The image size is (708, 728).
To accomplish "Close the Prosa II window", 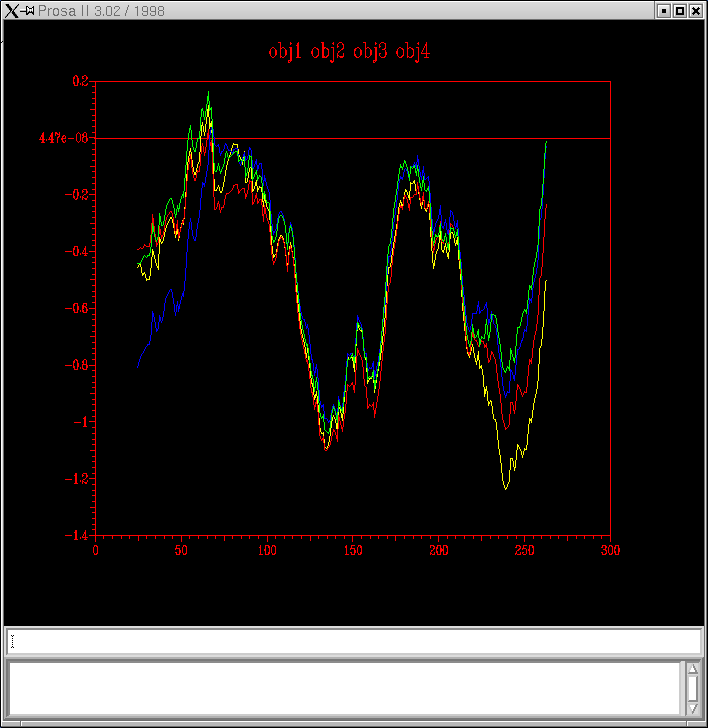I will pyautogui.click(x=696, y=11).
